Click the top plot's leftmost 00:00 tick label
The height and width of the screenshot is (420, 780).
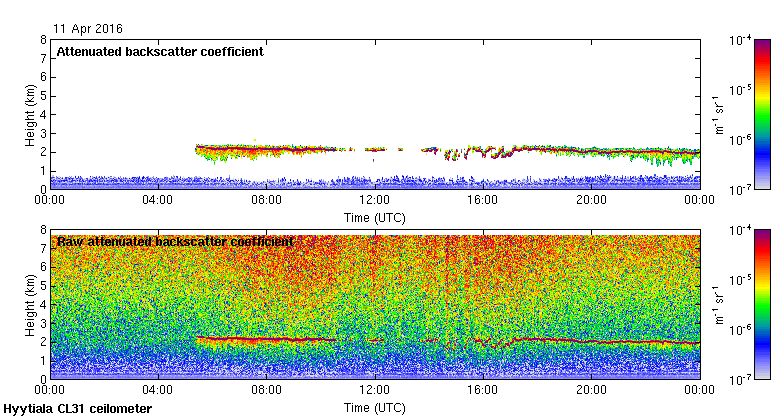(50, 200)
